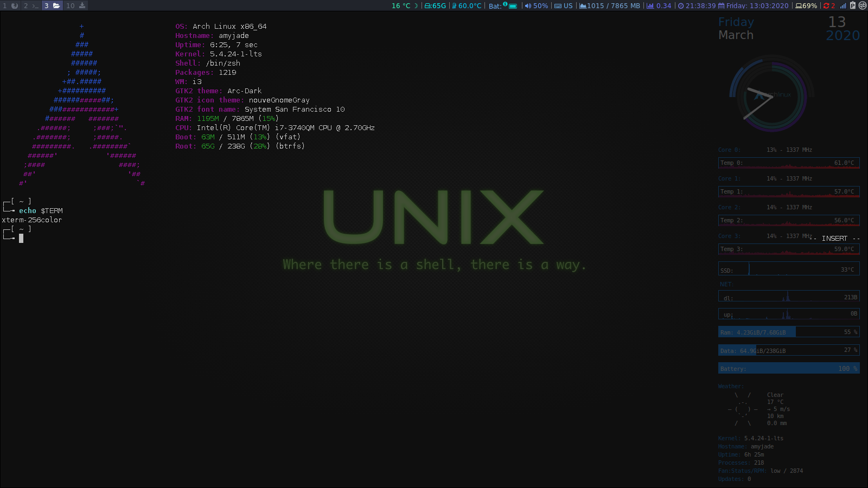Click the Kernel: 5.4.24-1-lts terminal line

point(219,54)
